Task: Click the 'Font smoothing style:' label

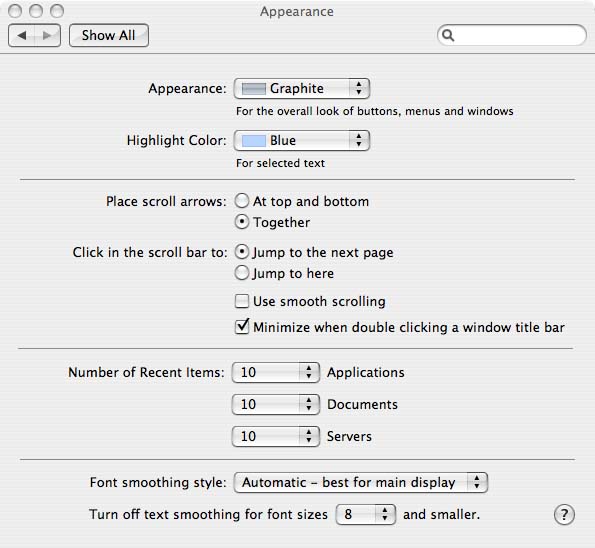Action: [x=158, y=482]
